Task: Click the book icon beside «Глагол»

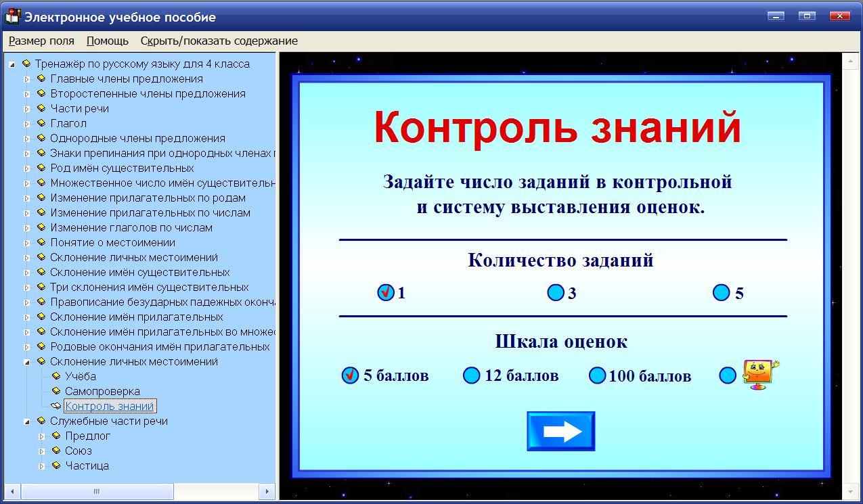Action: 43,123
